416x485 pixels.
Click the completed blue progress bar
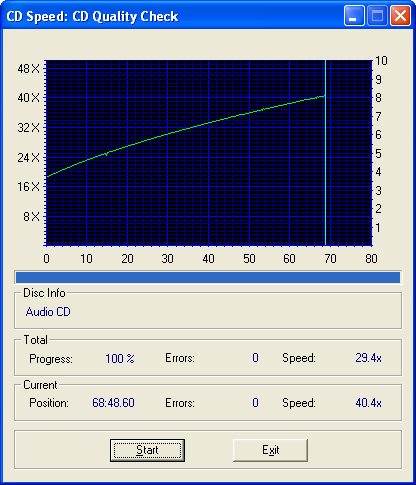pos(208,277)
